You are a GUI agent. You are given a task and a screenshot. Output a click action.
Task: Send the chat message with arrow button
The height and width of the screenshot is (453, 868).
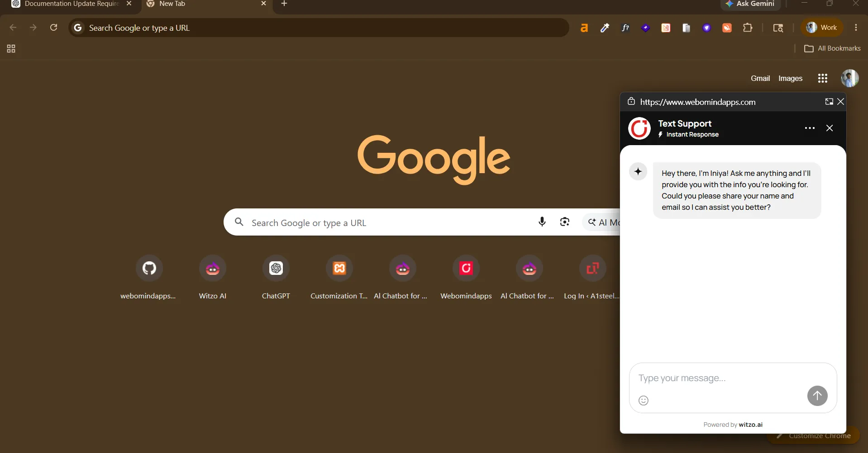point(817,396)
